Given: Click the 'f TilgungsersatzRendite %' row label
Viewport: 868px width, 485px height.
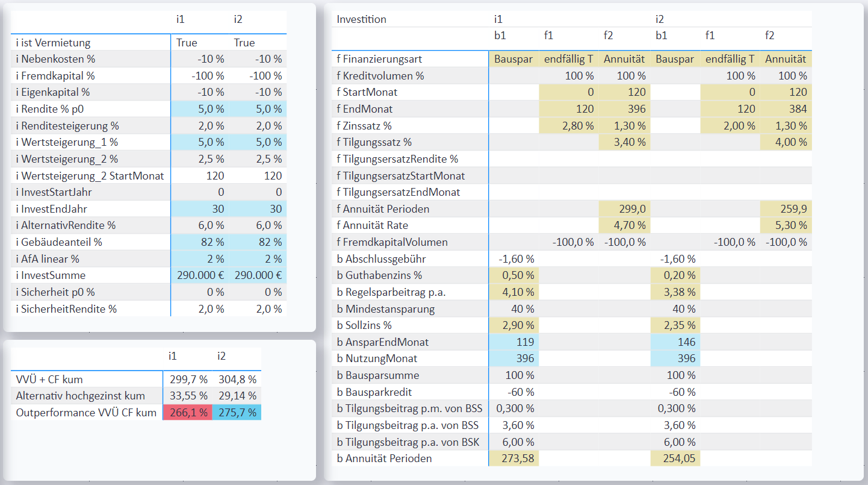Looking at the screenshot, I should (x=397, y=159).
